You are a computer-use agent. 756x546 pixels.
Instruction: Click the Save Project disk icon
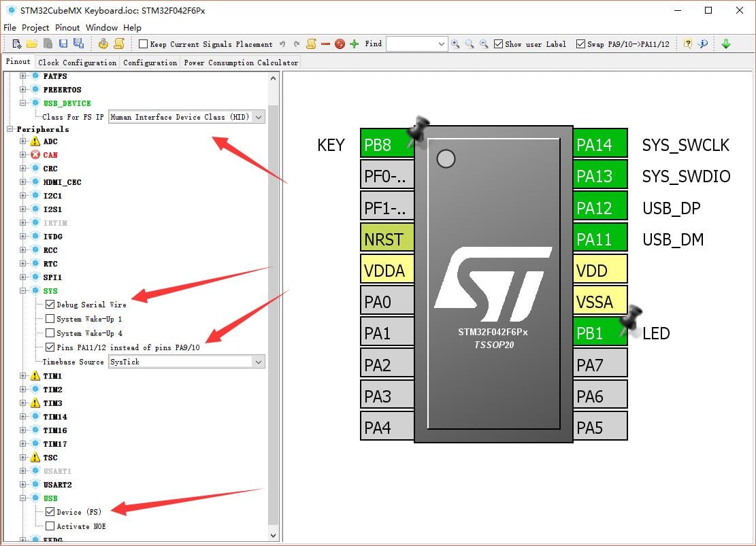63,44
